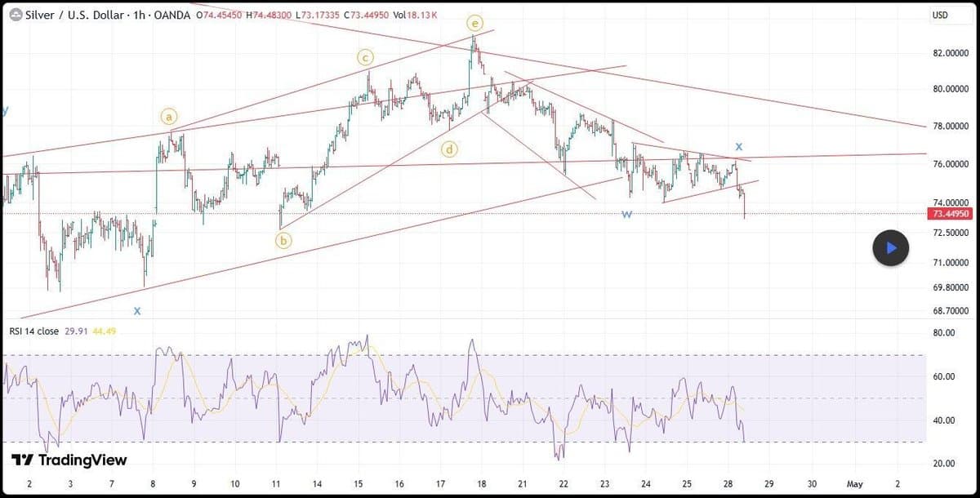Select the wave label circled e
The image size is (980, 498).
pos(474,22)
